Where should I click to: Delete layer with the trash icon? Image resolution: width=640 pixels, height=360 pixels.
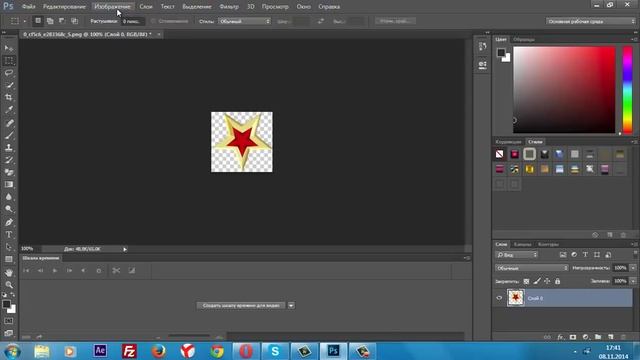[623, 337]
